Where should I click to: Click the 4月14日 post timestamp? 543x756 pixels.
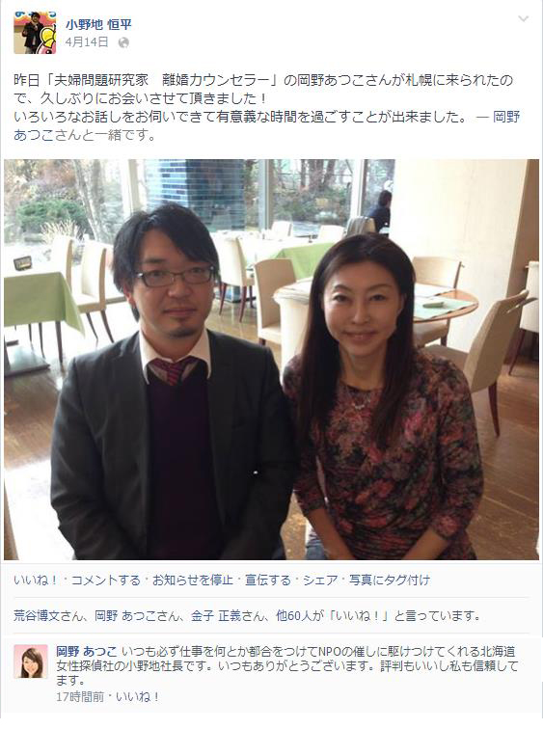point(87,42)
